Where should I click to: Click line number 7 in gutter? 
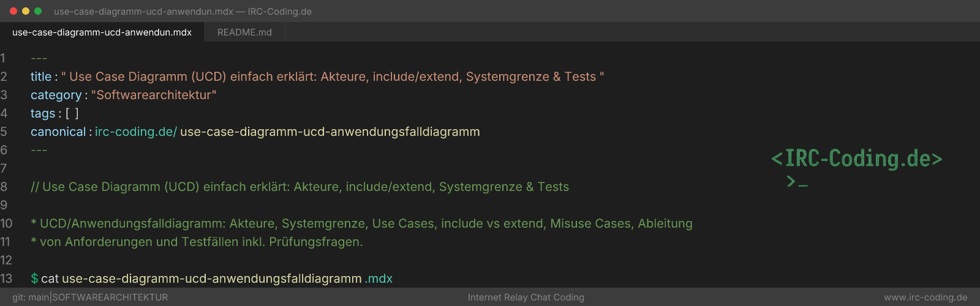[4, 168]
